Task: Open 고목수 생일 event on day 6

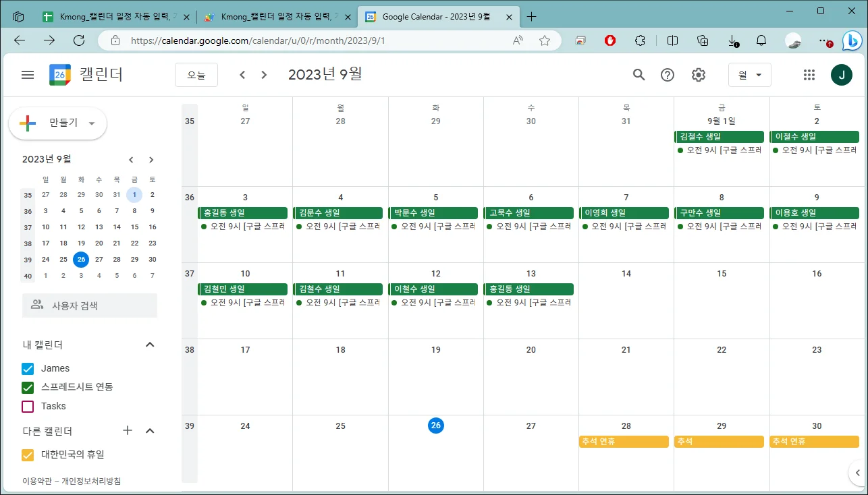Action: (x=528, y=212)
